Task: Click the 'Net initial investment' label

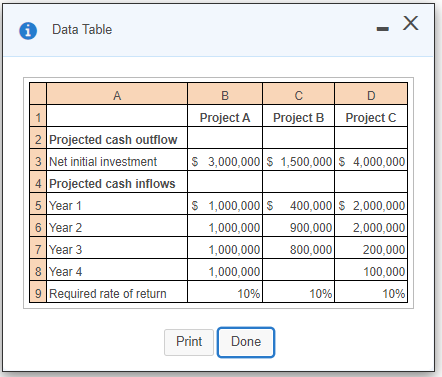Action: pos(103,162)
